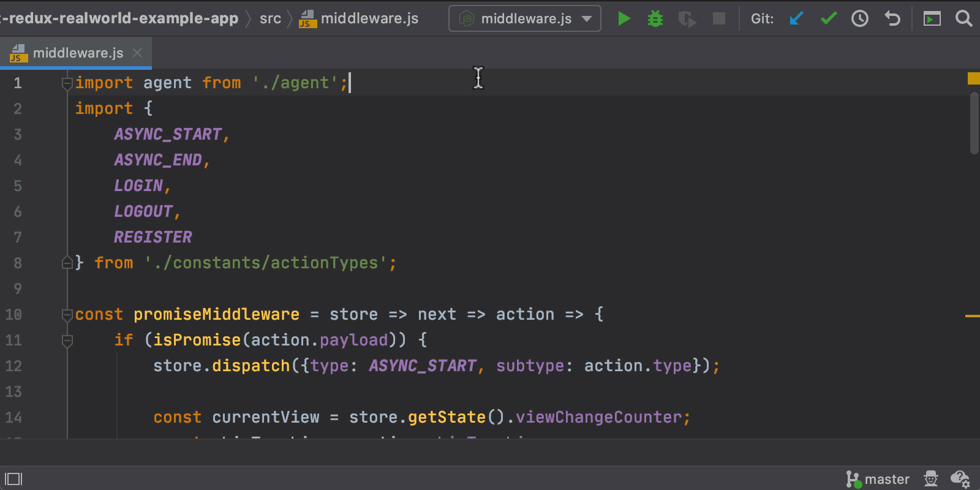Open Run Anything window icon

[x=932, y=20]
